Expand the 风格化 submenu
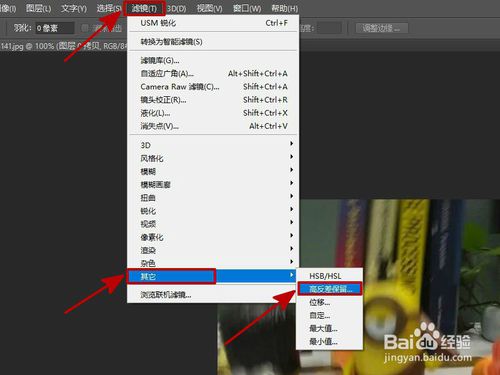Viewport: 500px width, 375px height. (x=213, y=158)
